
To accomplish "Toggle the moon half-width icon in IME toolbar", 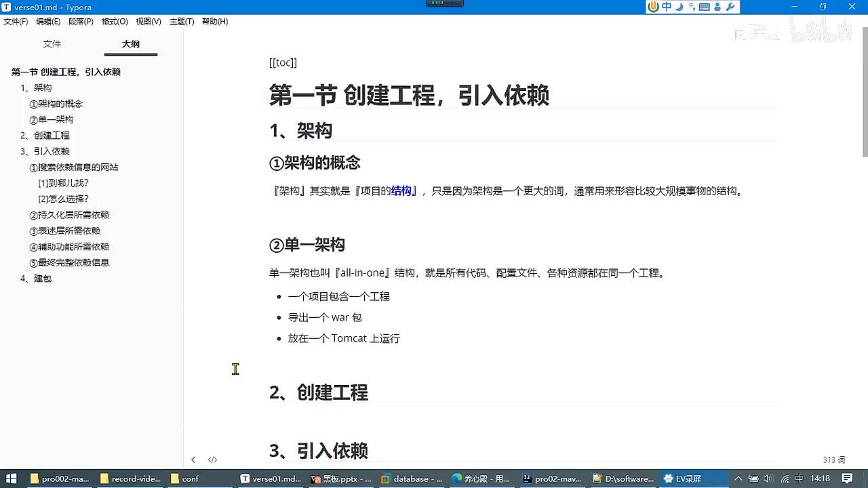I will pos(679,7).
